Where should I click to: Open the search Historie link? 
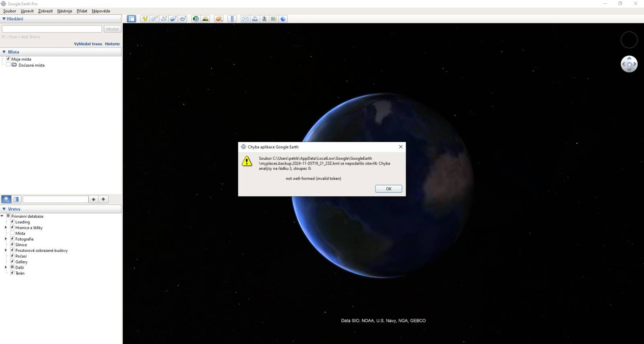(112, 44)
